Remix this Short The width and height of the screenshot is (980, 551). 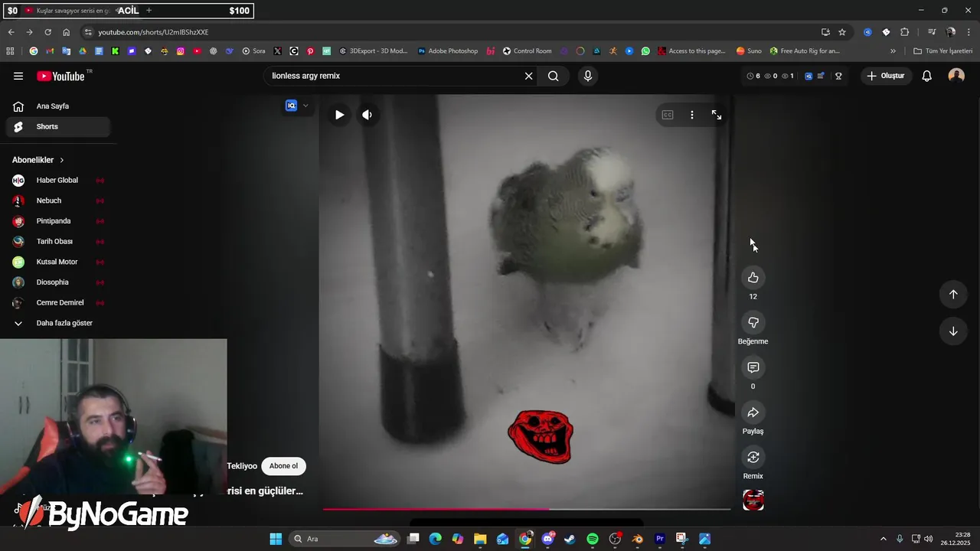(753, 457)
